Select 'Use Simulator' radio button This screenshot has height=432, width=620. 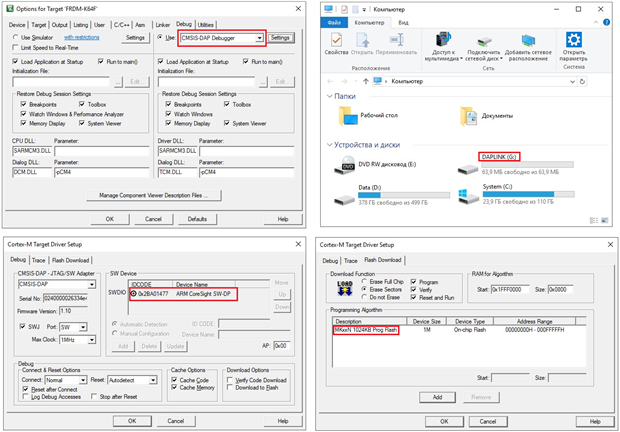tap(15, 37)
